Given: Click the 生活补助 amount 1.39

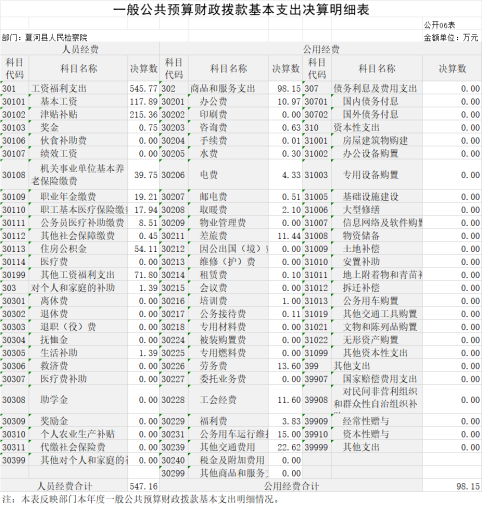Looking at the screenshot, I should point(143,353).
